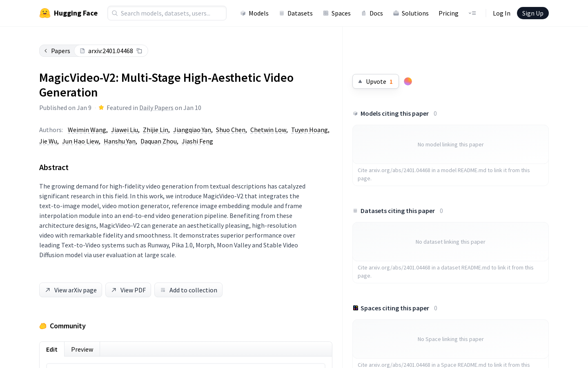Open author Hanshu Yan

coord(120,141)
